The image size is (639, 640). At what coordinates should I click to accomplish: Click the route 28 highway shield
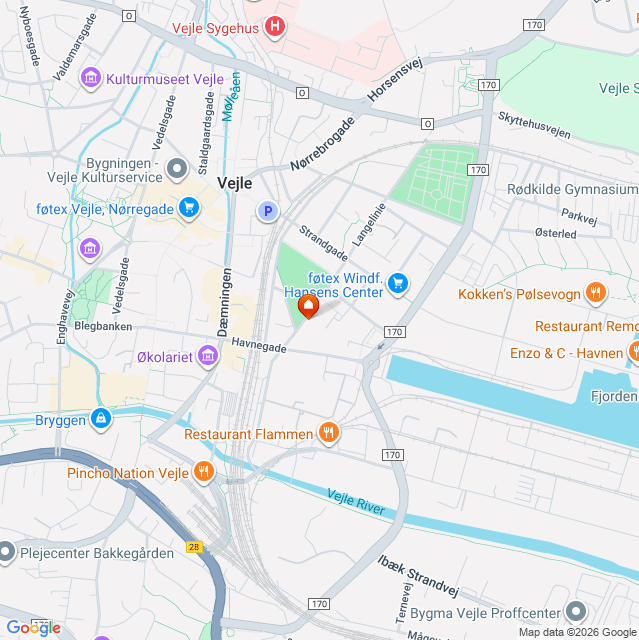pyautogui.click(x=194, y=547)
